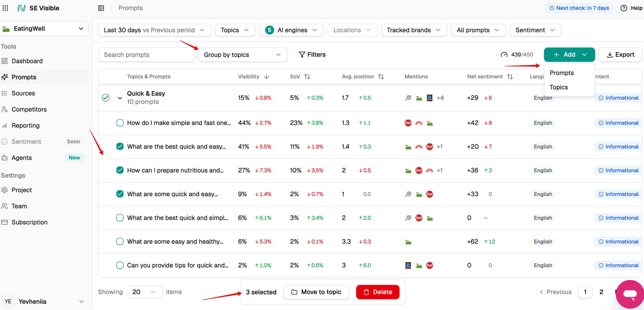This screenshot has height=310, width=644.
Task: Sort by Visibility arrow icon
Action: 266,77
